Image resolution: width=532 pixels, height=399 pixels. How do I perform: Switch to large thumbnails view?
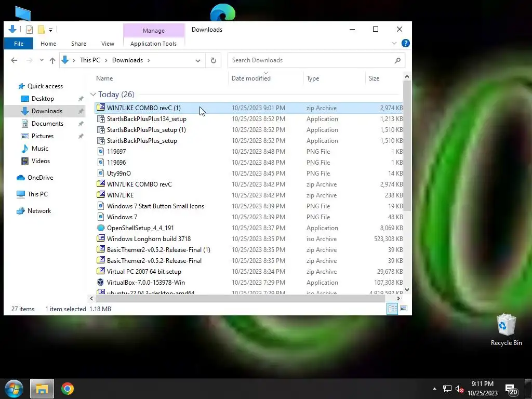click(x=403, y=309)
